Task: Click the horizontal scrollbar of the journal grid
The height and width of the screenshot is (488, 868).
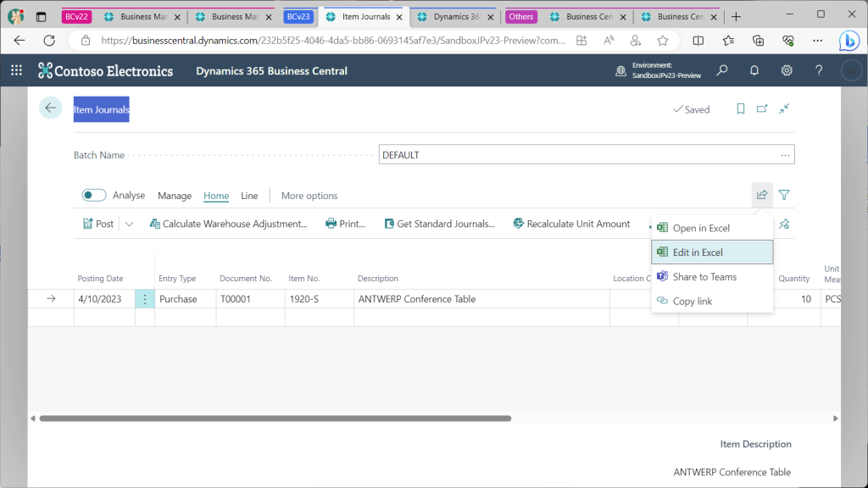Action: tap(275, 419)
